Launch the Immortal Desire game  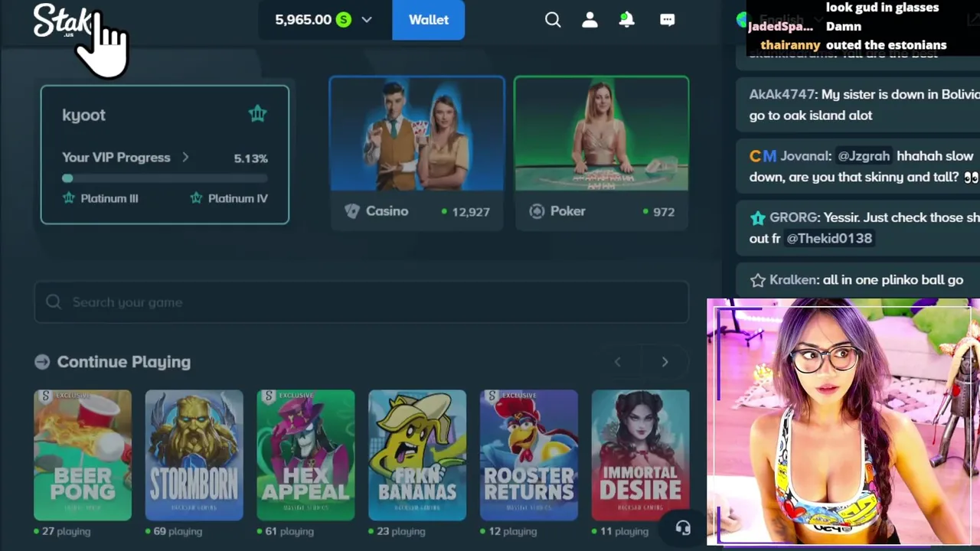click(641, 455)
